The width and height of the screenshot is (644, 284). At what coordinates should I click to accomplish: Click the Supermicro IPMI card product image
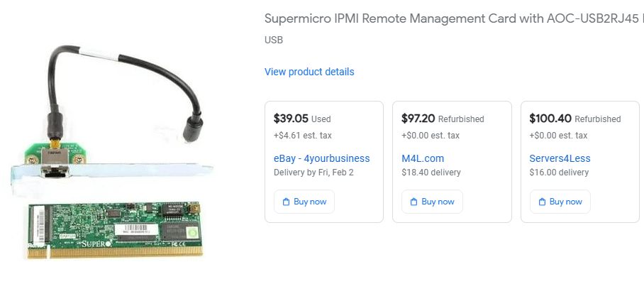coord(113,153)
